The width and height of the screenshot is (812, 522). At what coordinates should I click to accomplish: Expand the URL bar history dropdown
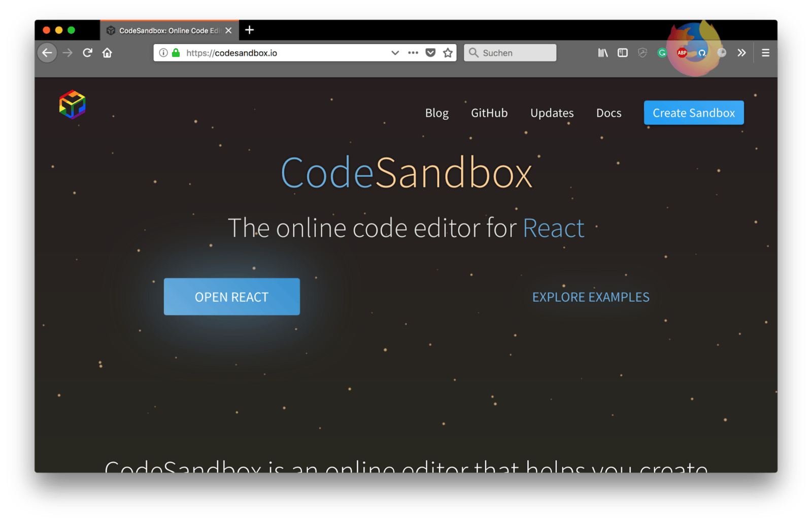[x=395, y=53]
